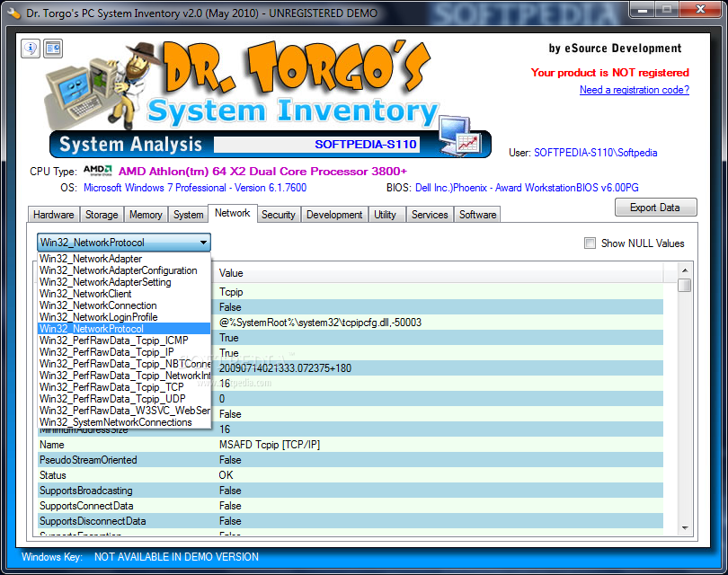Click the 'MSAFD Tcpip [TCP/IP]' value
This screenshot has width=728, height=575.
click(x=270, y=445)
